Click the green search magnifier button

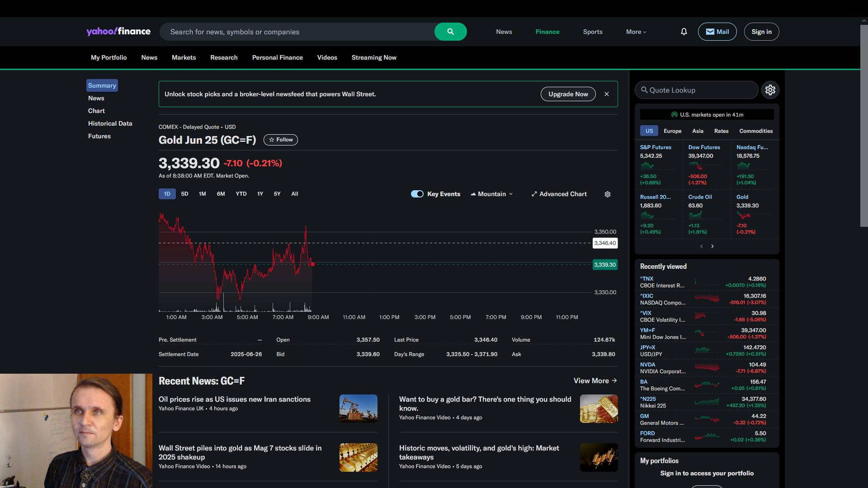tap(450, 32)
